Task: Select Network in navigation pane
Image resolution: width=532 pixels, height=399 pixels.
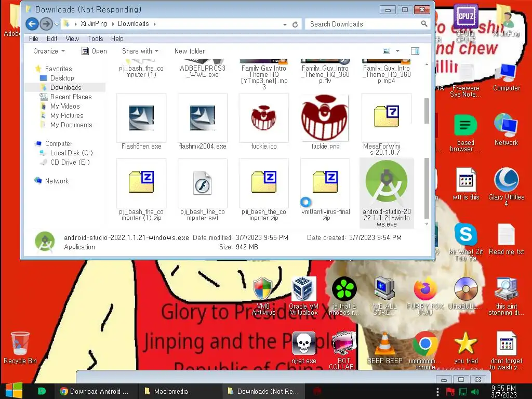Action: pos(57,181)
